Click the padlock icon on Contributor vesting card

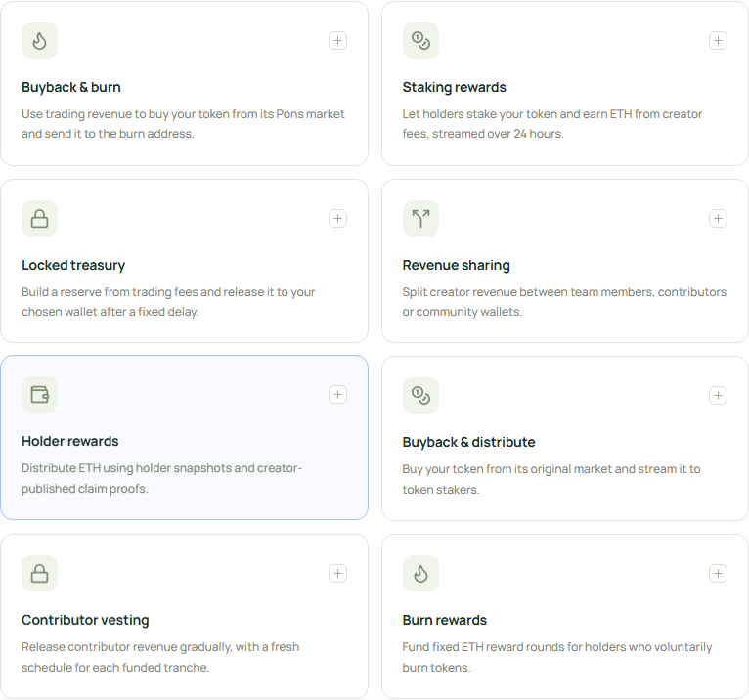40,574
